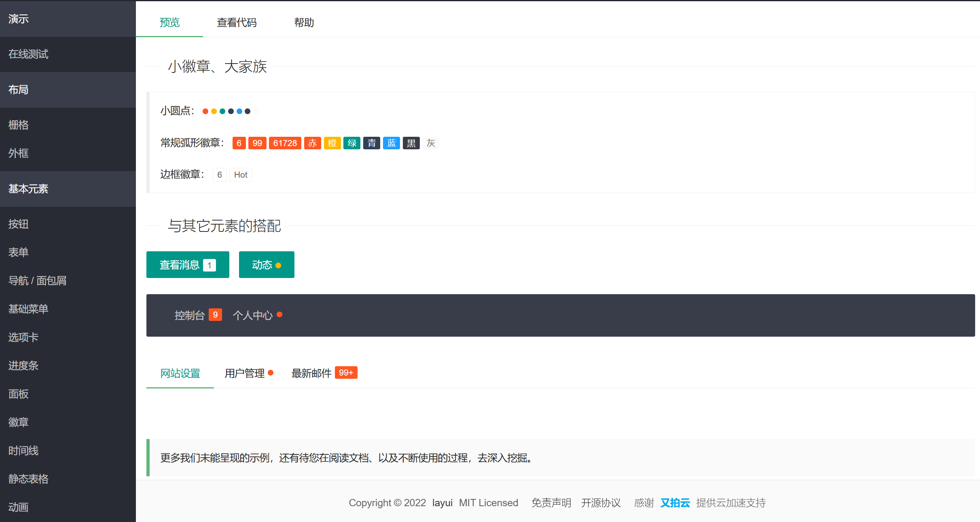980x522 pixels.
Task: Click the 动态 button with dot
Action: 266,265
